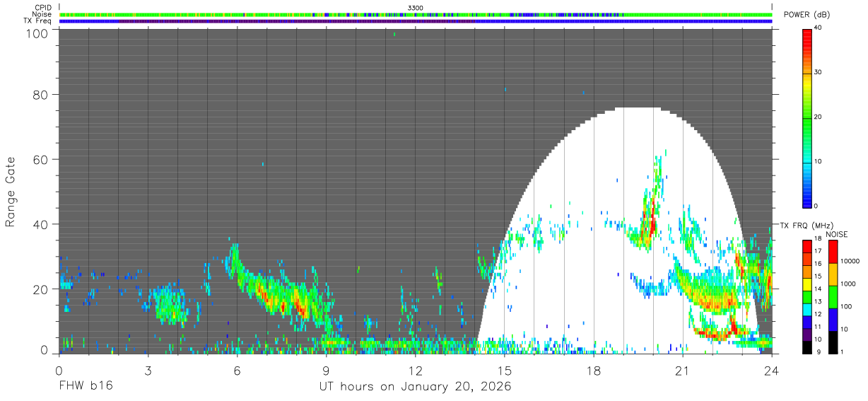Click the red high-power echo near hour 20
868x401 pixels.
click(x=652, y=225)
